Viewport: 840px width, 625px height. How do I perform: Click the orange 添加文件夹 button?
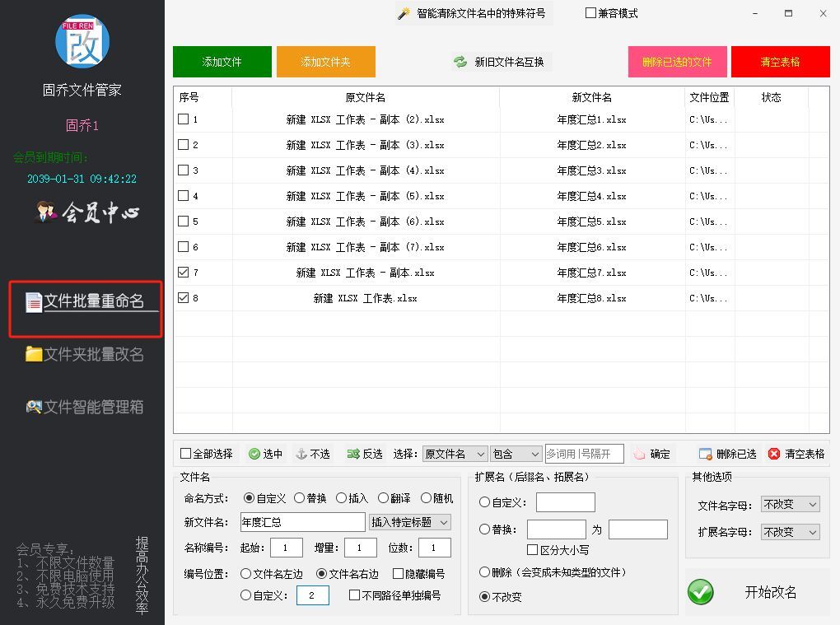[326, 62]
